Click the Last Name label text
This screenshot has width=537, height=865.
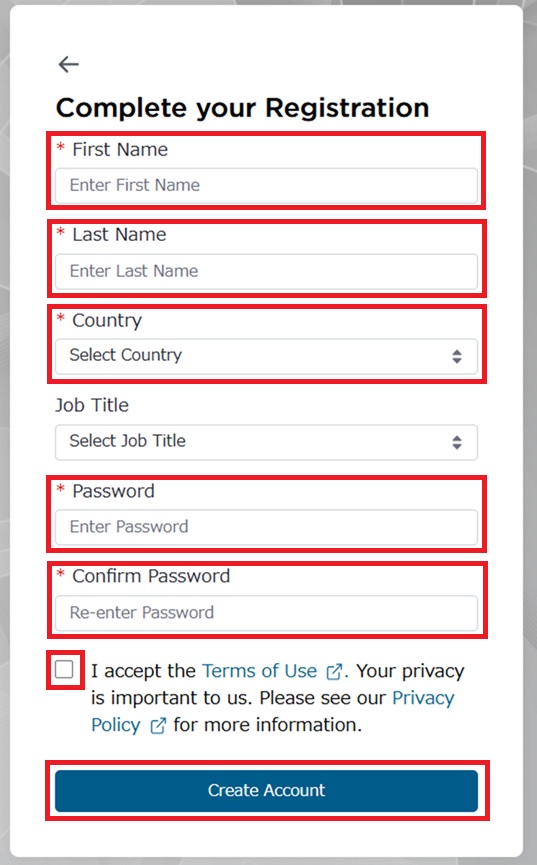119,234
